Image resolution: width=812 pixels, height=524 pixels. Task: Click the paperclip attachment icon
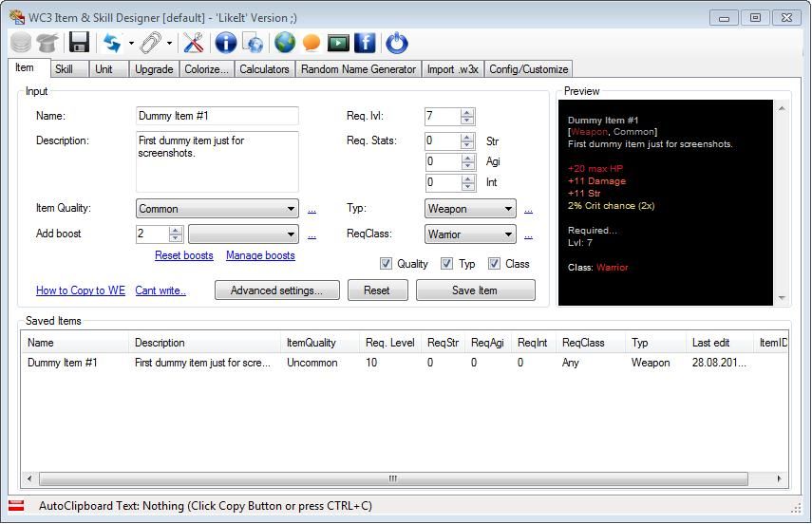coord(151,43)
